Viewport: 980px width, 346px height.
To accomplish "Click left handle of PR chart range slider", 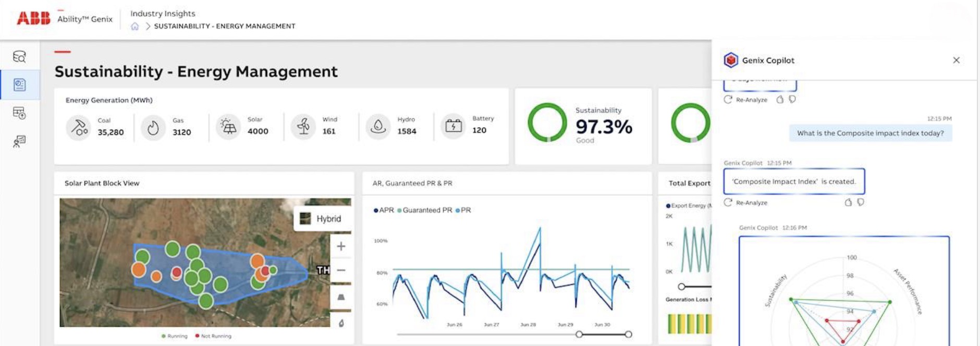I will click(579, 334).
